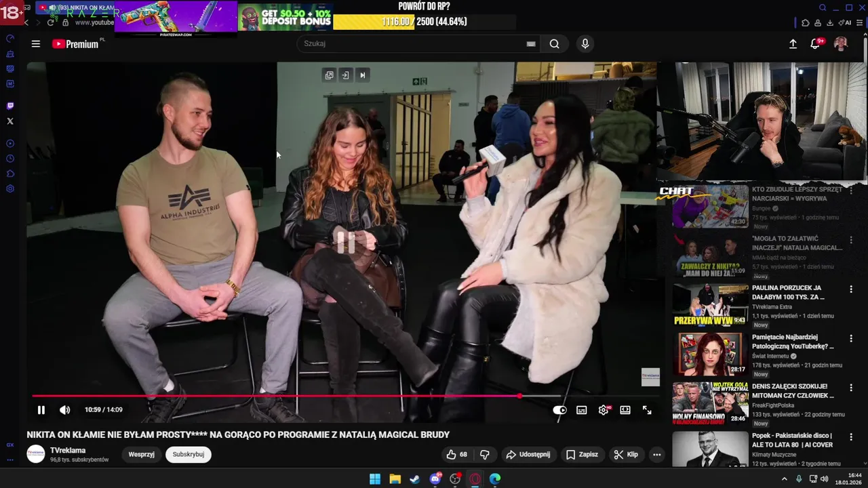This screenshot has width=868, height=488.
Task: Open options for Pamiętacie Najbardziej video
Action: (x=851, y=338)
